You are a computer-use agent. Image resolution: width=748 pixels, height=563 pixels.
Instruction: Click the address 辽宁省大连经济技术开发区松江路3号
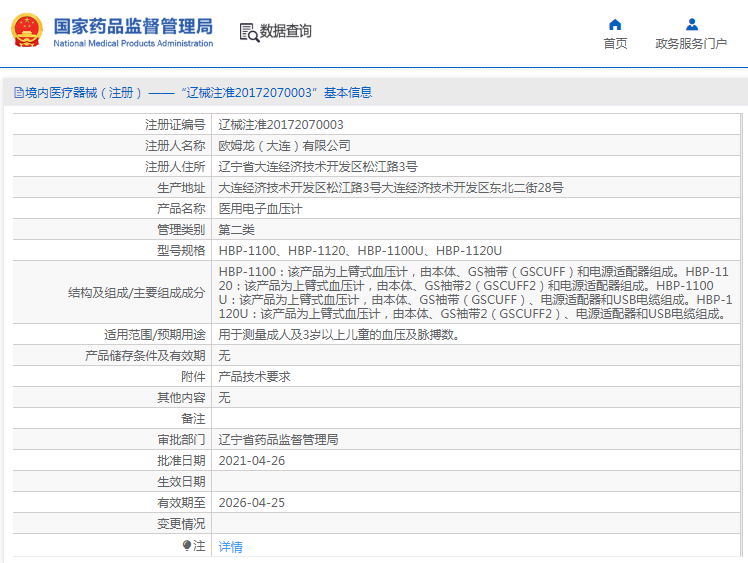[318, 167]
